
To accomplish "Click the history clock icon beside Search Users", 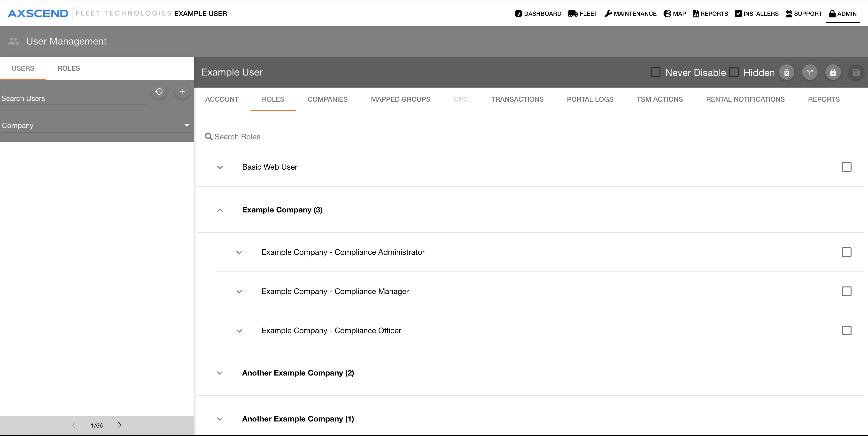I will (x=159, y=91).
